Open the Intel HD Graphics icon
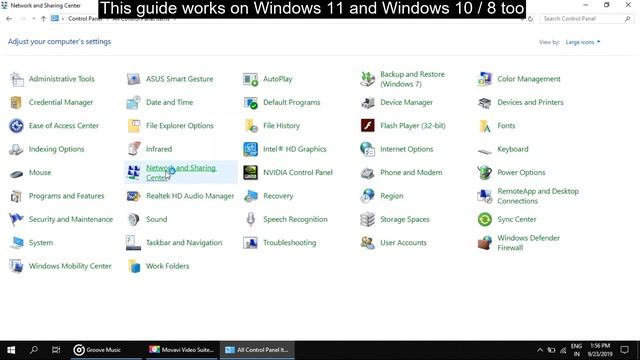The width and height of the screenshot is (640, 360). click(251, 149)
